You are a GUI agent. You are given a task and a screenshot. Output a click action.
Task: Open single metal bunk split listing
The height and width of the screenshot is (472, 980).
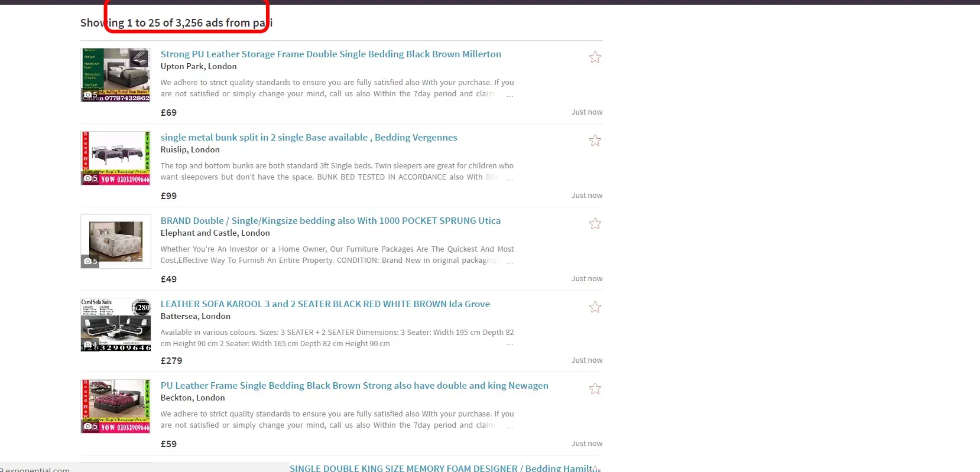[309, 137]
